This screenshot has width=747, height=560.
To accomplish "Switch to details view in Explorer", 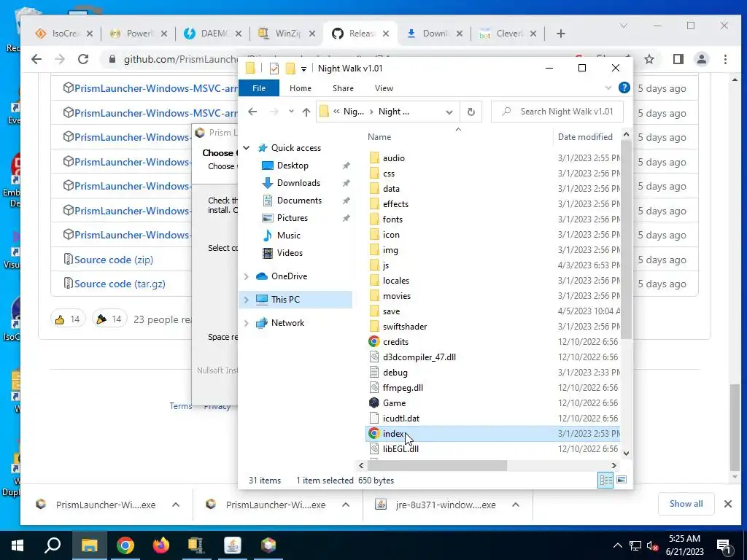I will 605,480.
